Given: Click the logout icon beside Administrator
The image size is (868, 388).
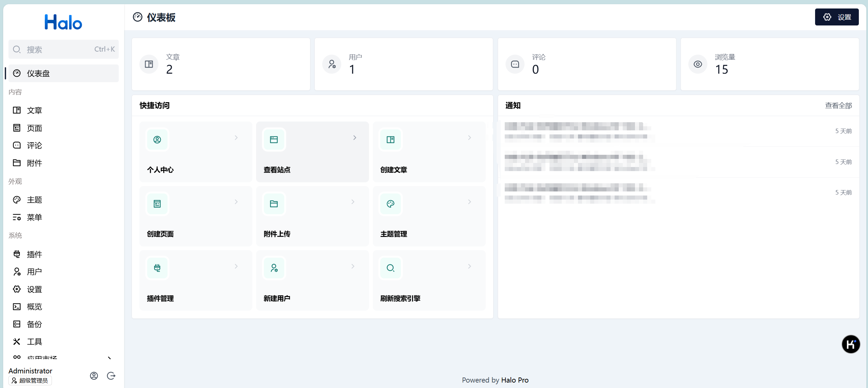Looking at the screenshot, I should pyautogui.click(x=111, y=375).
